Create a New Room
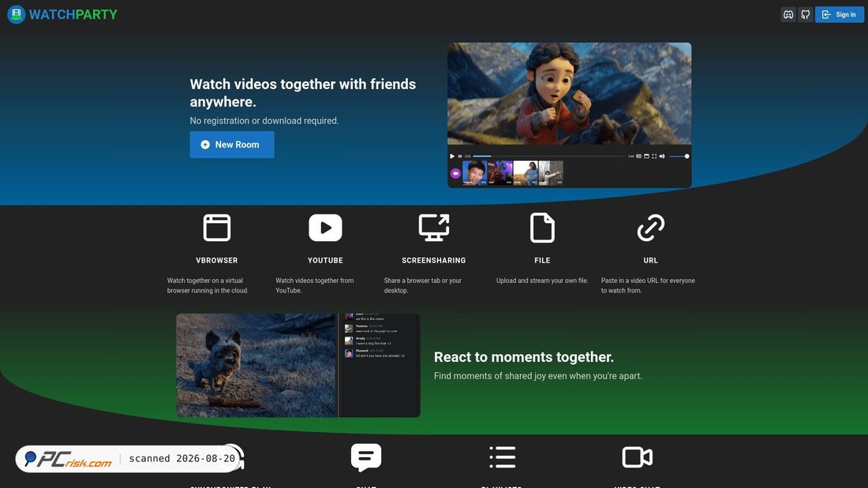868x488 pixels. pos(232,144)
